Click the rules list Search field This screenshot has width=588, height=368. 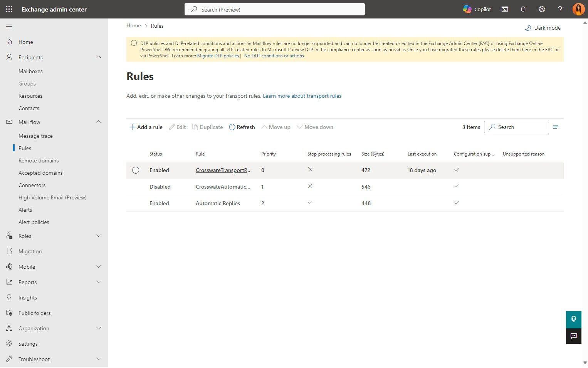[x=516, y=127]
